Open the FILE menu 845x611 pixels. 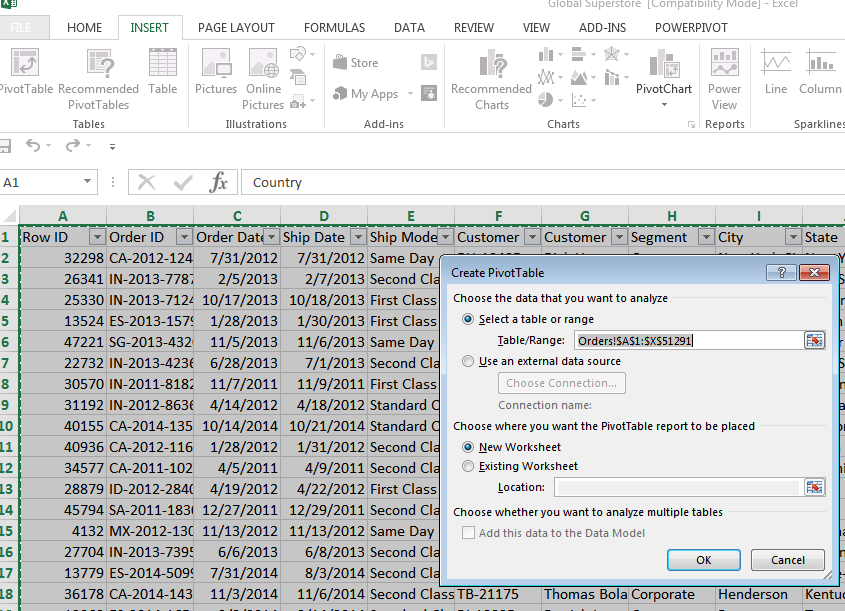[x=22, y=27]
